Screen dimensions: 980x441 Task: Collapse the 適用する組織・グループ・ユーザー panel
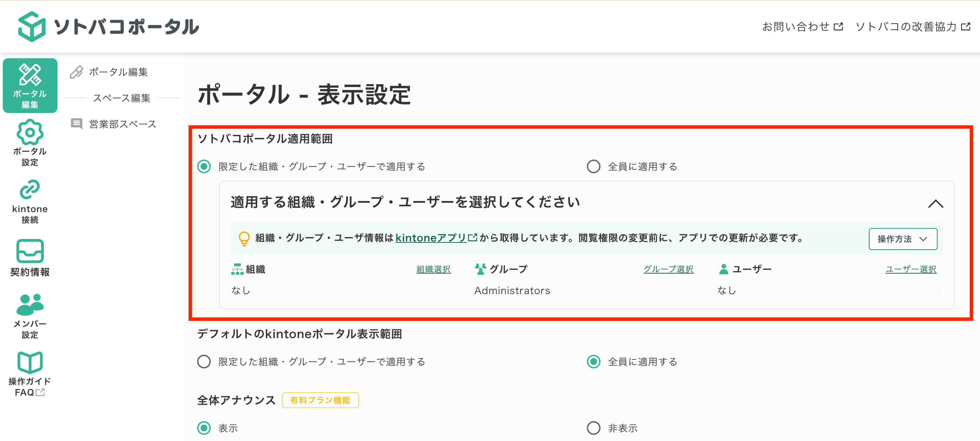pos(936,203)
